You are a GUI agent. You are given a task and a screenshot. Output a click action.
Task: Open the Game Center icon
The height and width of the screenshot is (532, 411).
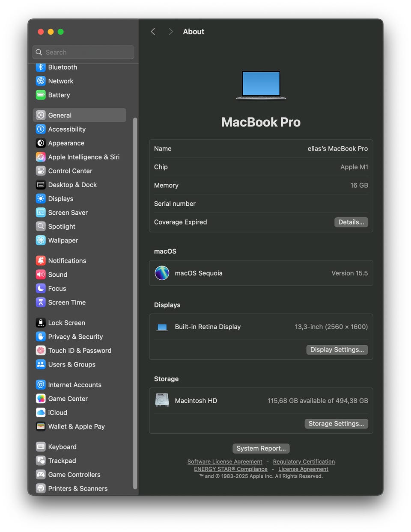pyautogui.click(x=41, y=399)
